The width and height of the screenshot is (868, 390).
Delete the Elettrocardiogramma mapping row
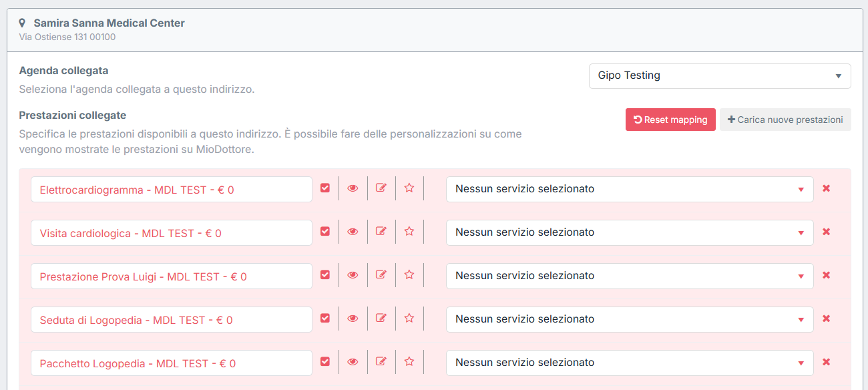826,188
